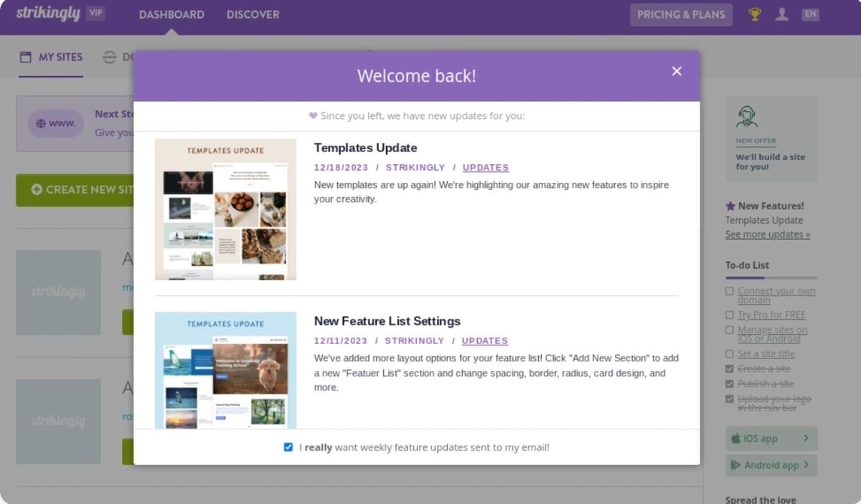This screenshot has width=861, height=504.
Task: Click the "To-do List" heading
Action: (747, 265)
